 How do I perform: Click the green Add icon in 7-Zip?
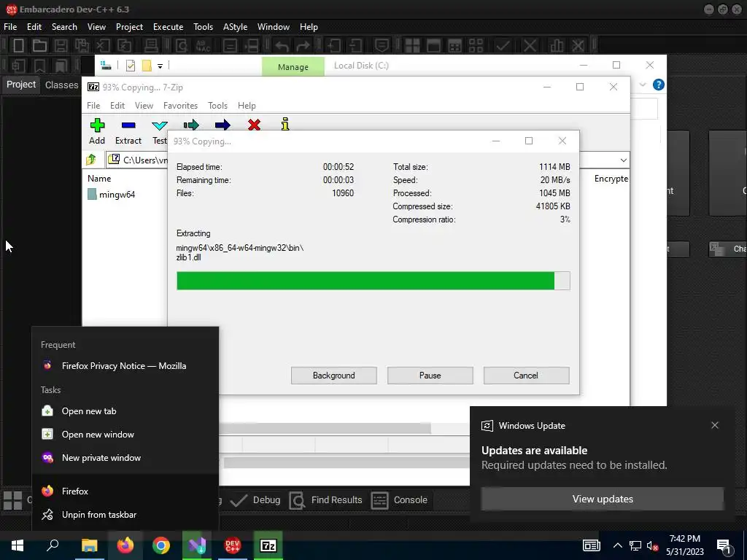pyautogui.click(x=97, y=125)
